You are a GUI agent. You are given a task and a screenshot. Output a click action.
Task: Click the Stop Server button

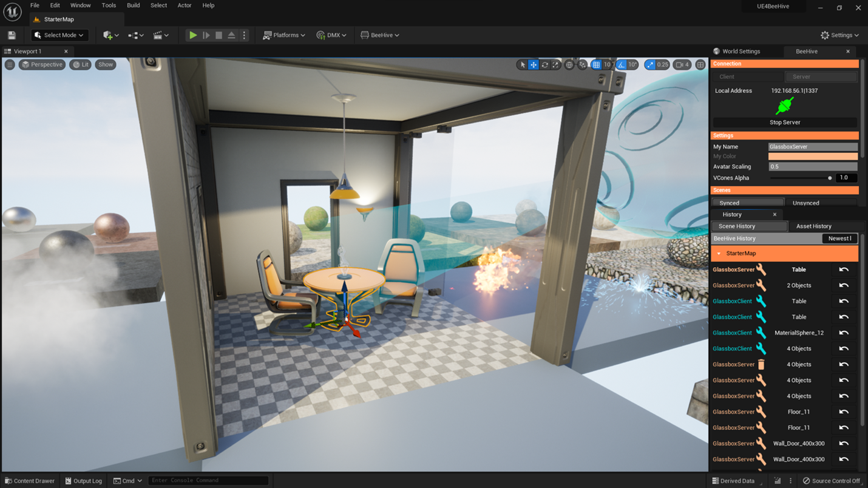pyautogui.click(x=785, y=122)
